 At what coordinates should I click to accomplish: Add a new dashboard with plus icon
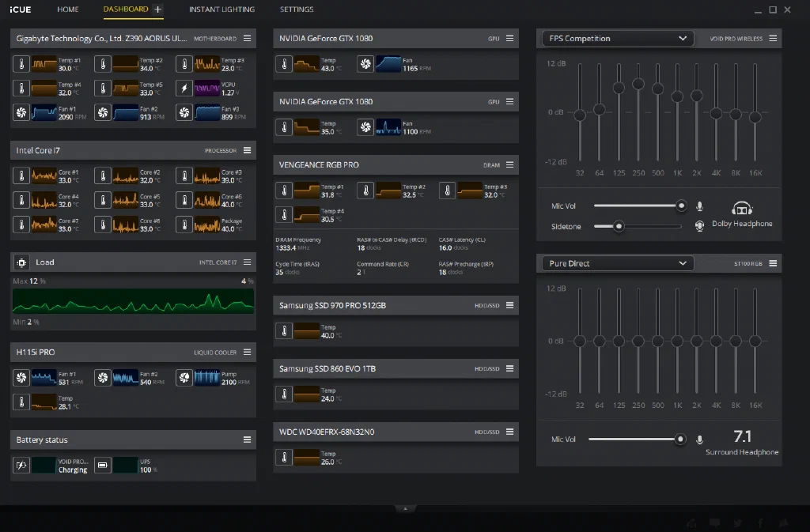click(158, 9)
